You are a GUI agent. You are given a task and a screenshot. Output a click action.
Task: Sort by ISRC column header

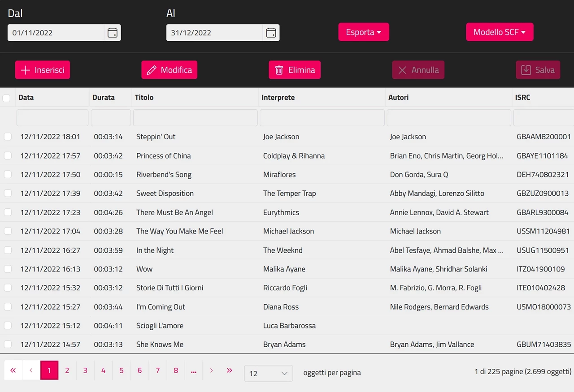tap(523, 97)
